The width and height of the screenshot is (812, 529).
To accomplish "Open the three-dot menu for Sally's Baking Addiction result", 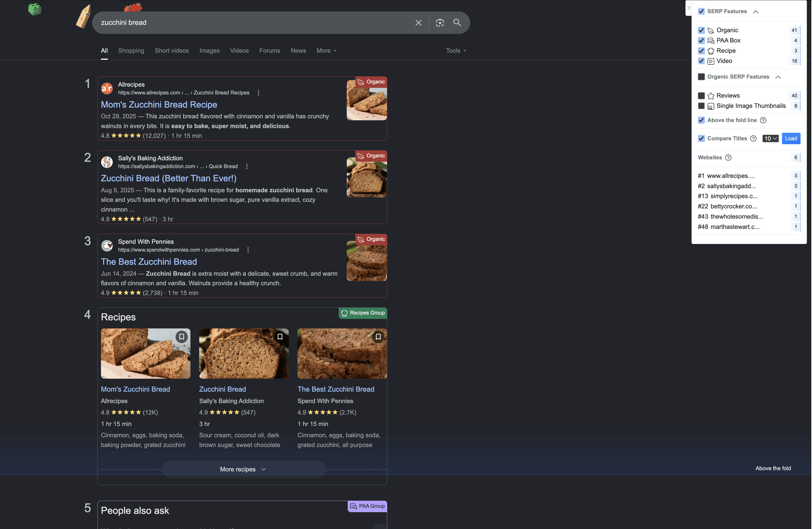I will tap(247, 167).
